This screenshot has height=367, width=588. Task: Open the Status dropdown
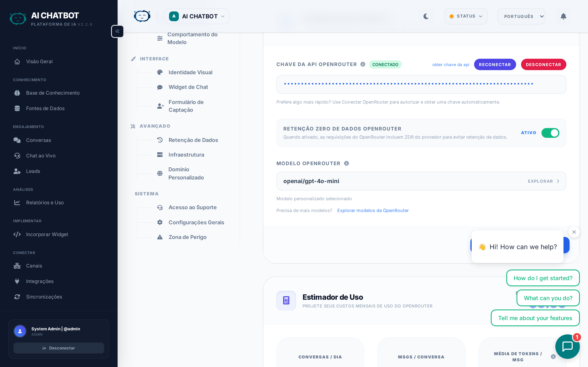click(465, 16)
